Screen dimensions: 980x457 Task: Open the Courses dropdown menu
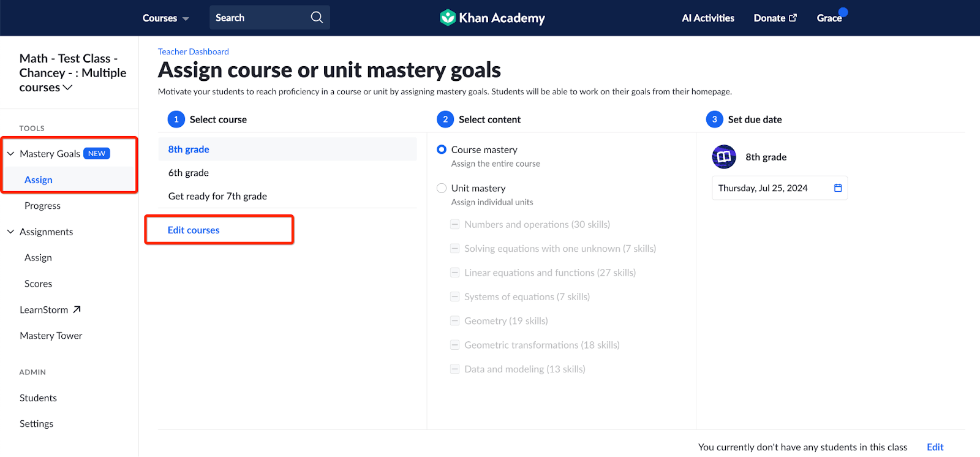166,18
